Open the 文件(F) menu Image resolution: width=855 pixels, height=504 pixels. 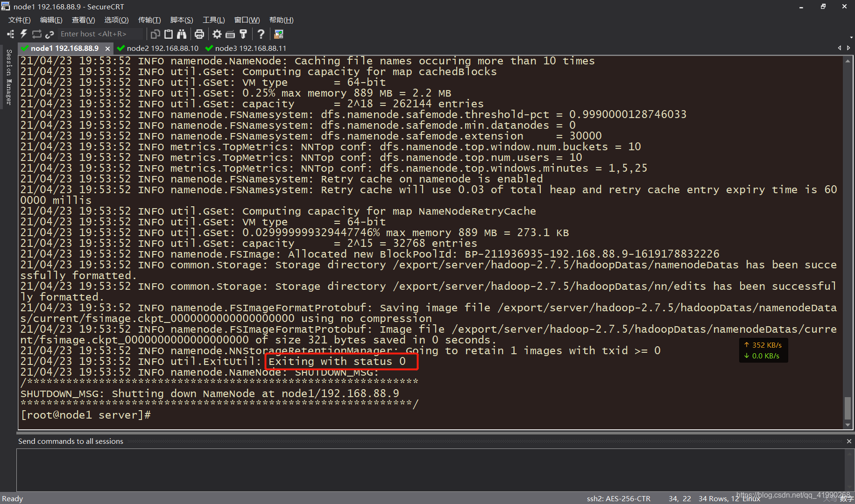coord(20,20)
